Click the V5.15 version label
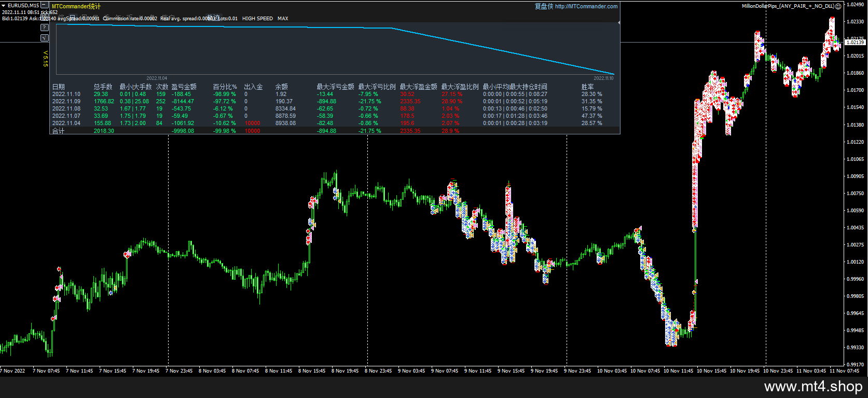868x398 pixels. (45, 59)
